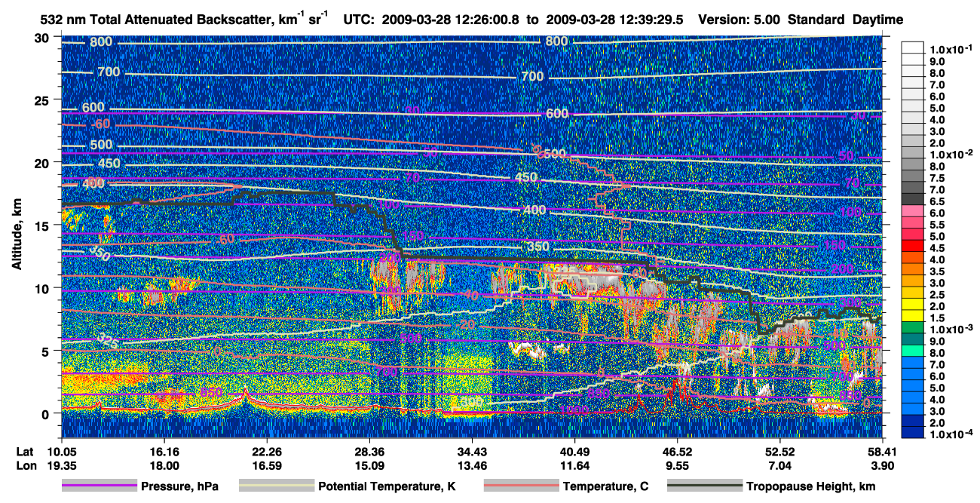Image resolution: width=980 pixels, height=503 pixels.
Task: Click the Potential Temperature legend line sample
Action: pos(275,486)
